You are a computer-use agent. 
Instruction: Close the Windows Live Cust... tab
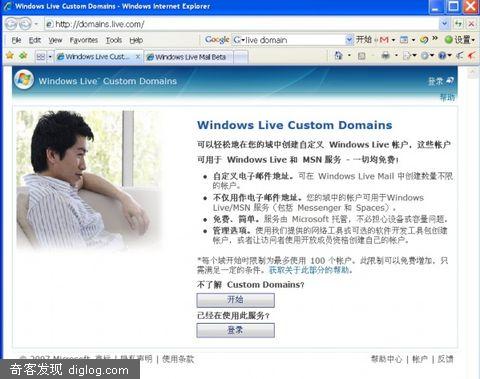click(x=138, y=57)
